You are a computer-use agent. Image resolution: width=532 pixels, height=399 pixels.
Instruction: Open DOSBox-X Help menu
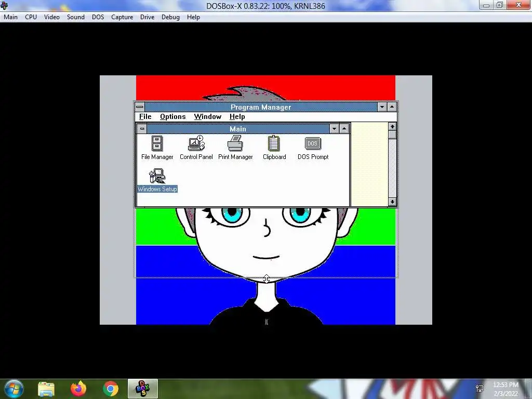click(x=193, y=17)
